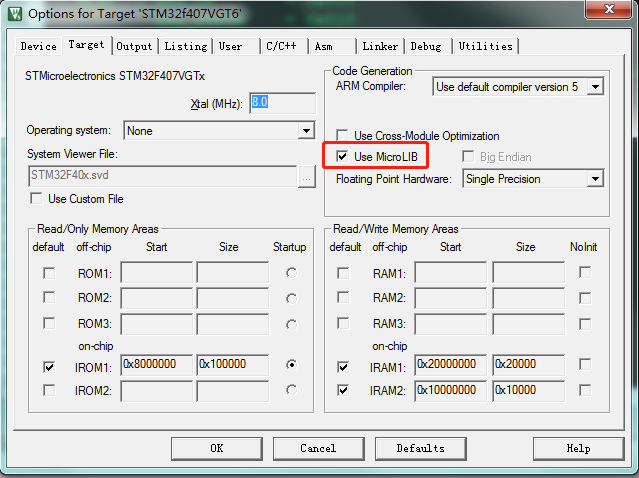639x478 pixels.
Task: Uncheck the IRAM2 default checkbox
Action: click(343, 390)
